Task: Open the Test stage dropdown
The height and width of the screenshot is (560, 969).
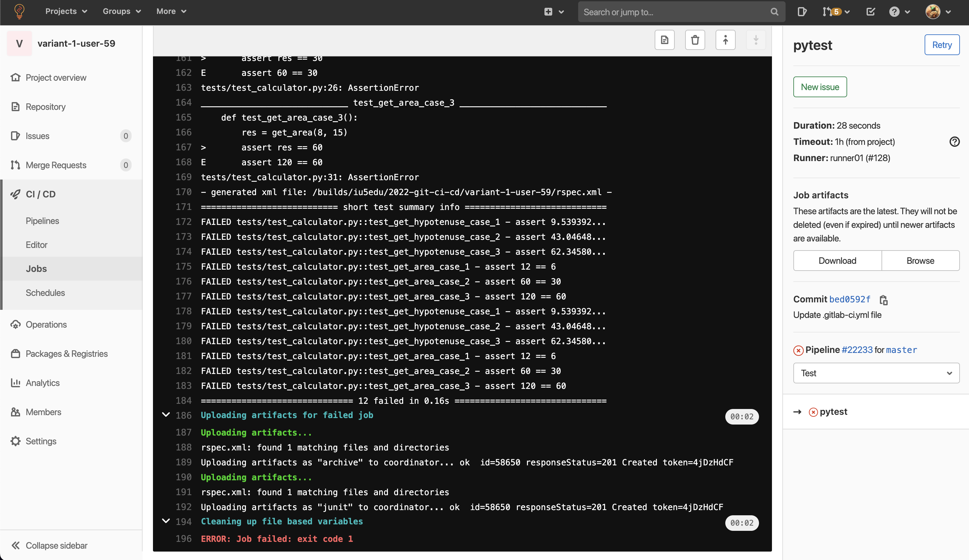Action: tap(876, 373)
